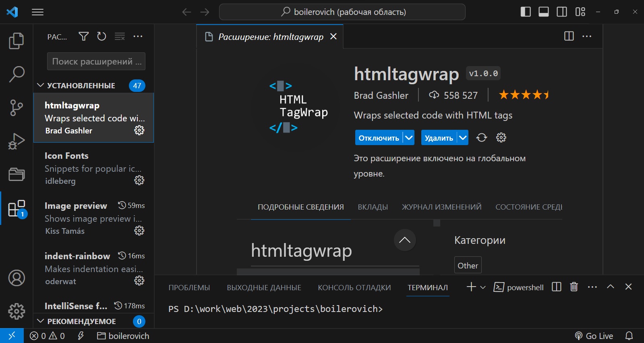Screen dimensions: 644x343
Task: Filter extensions with the funnel icon
Action: (x=83, y=37)
